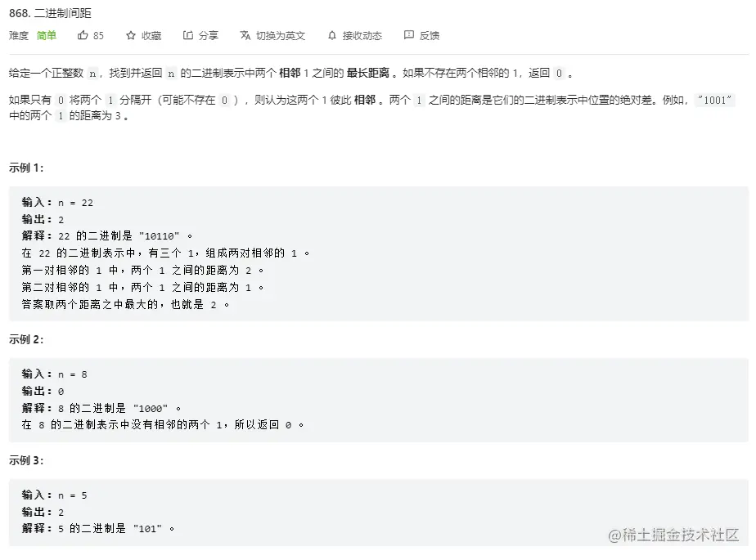This screenshot has width=756, height=560.
Task: Click the binary string "1000" in example 2
Action: [x=151, y=409]
